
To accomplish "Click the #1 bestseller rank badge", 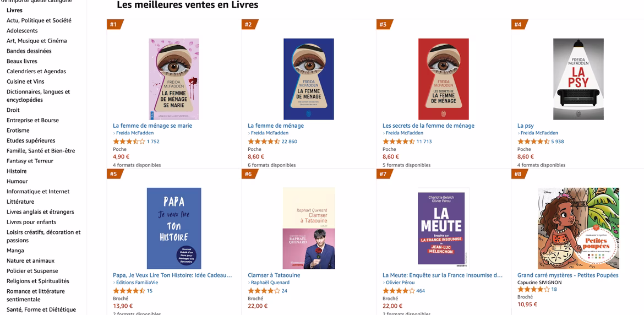I will pyautogui.click(x=114, y=24).
